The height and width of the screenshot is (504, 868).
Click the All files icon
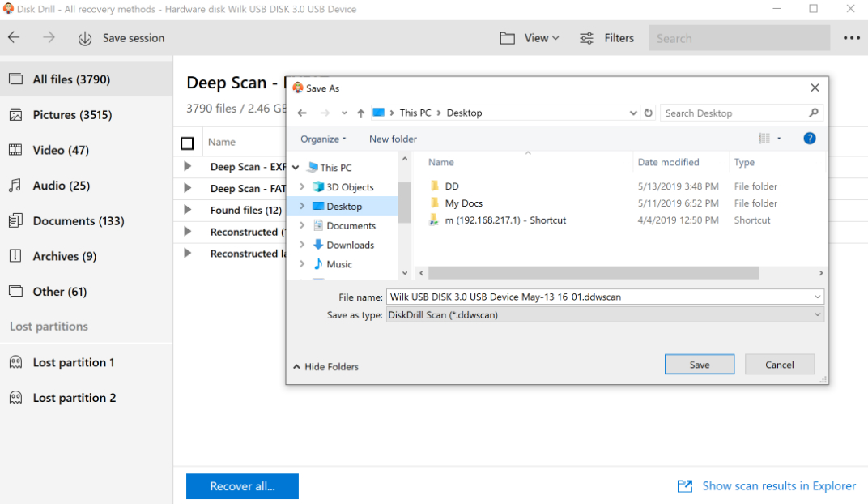click(15, 79)
